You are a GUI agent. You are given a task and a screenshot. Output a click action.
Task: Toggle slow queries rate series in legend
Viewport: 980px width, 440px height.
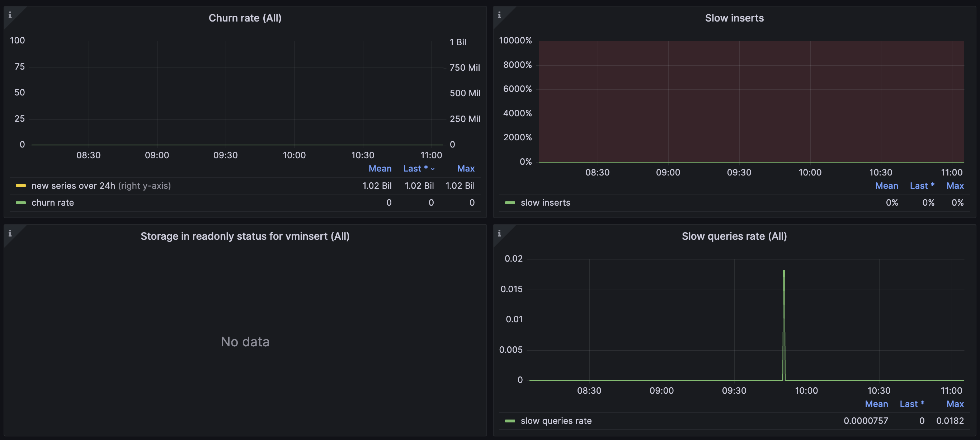pyautogui.click(x=556, y=421)
